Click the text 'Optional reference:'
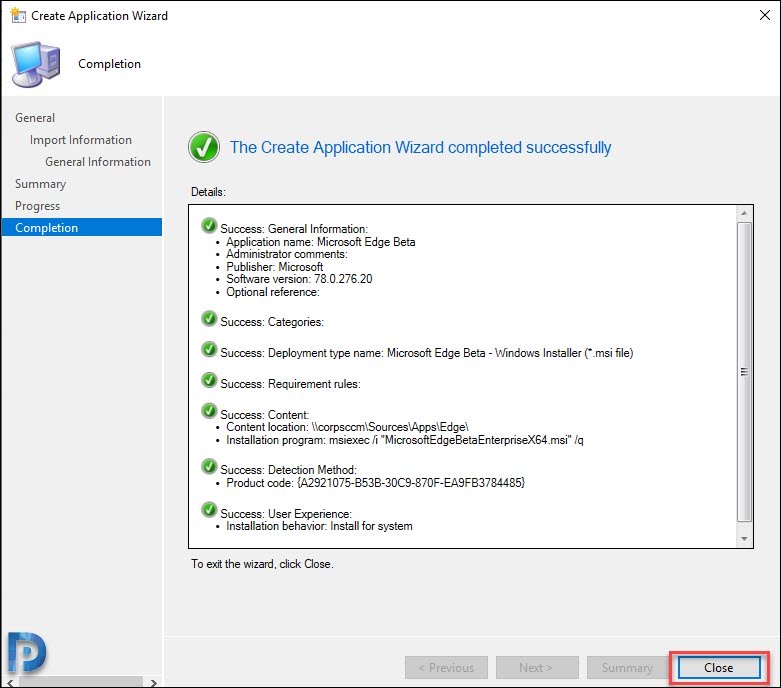The width and height of the screenshot is (781, 688). tap(273, 292)
